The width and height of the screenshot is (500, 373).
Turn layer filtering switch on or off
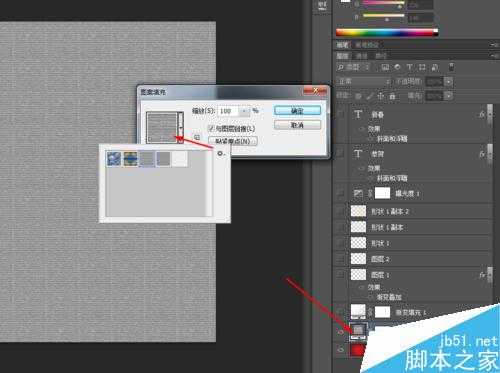coord(451,67)
